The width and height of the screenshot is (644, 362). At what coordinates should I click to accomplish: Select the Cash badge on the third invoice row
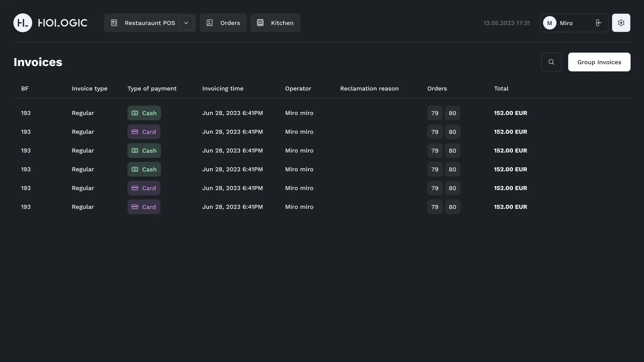[x=144, y=150]
